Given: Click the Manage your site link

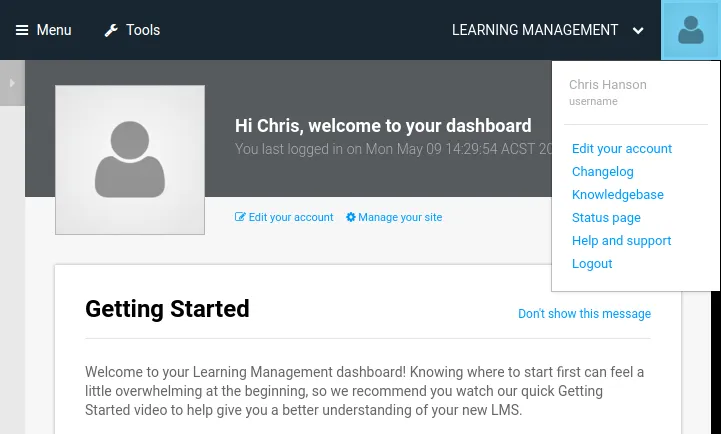Looking at the screenshot, I should [x=400, y=217].
